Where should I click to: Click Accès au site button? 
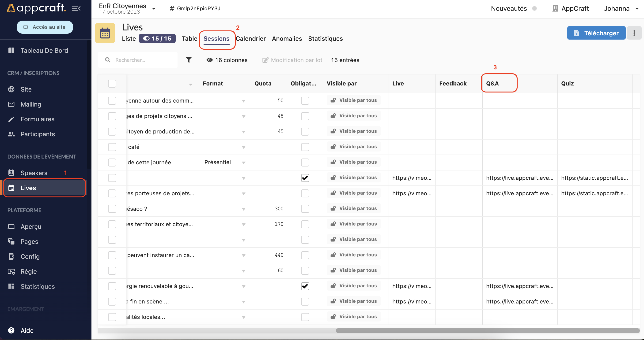(x=45, y=27)
